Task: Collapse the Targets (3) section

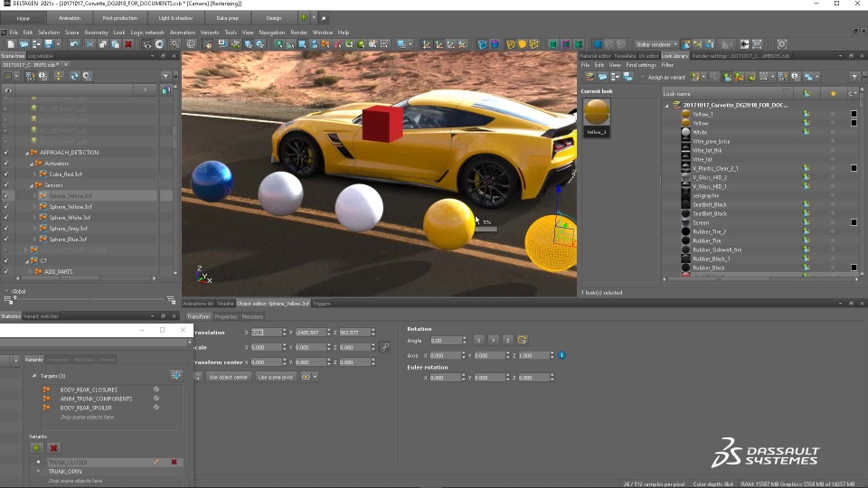Action: coord(34,376)
